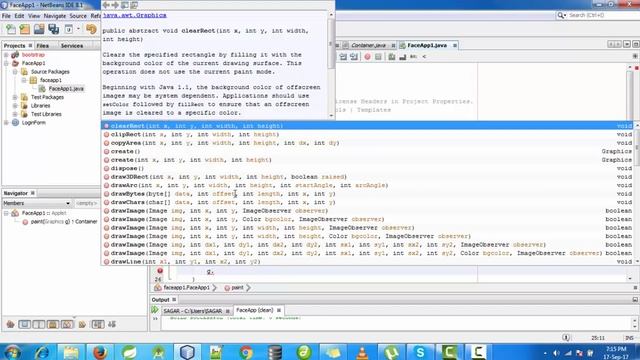The image size is (640, 360).
Task: Choose drawArc from the completion list
Action: (x=367, y=185)
